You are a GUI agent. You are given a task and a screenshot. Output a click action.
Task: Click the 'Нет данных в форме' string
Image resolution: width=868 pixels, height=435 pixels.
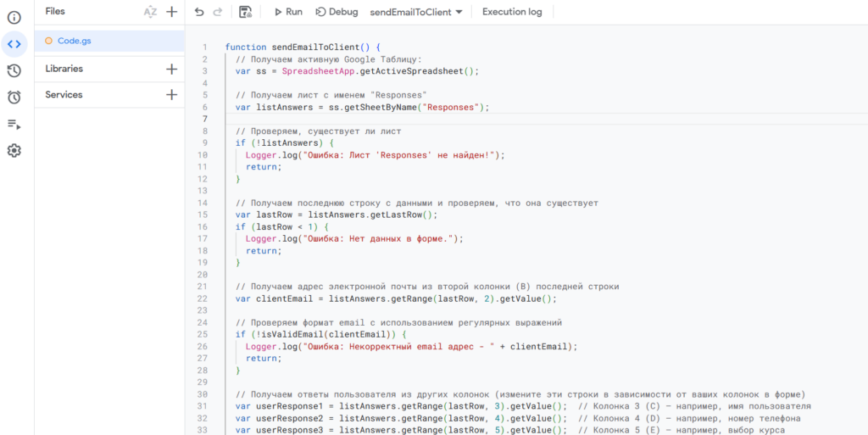click(x=381, y=239)
